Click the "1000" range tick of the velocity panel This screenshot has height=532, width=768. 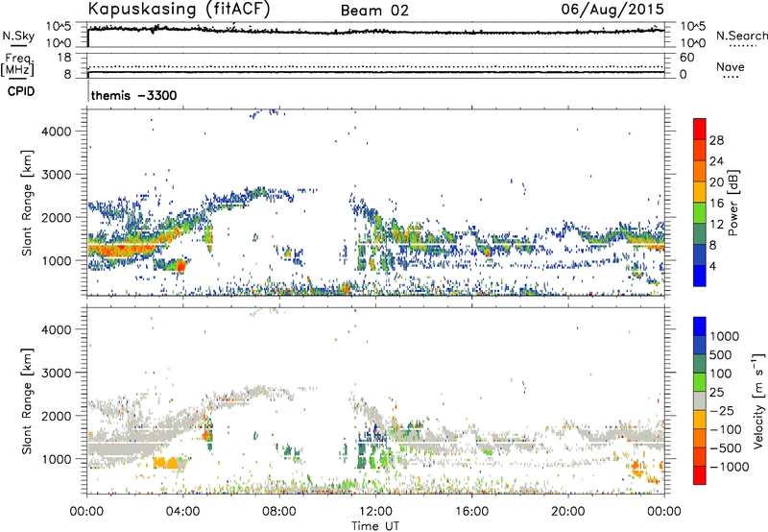57,459
